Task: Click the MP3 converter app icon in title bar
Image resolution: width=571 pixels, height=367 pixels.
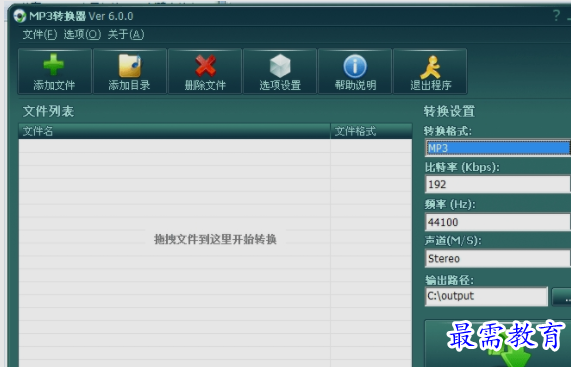Action: (x=20, y=16)
